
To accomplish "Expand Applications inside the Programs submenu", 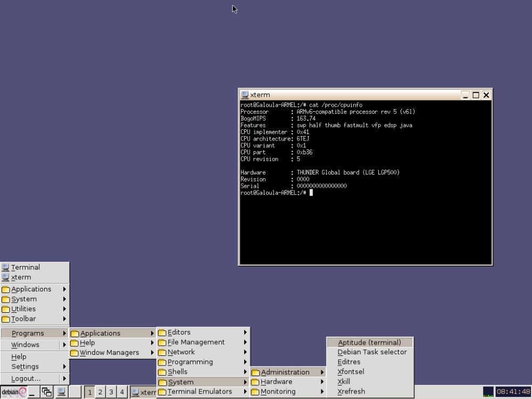I will pyautogui.click(x=113, y=333).
